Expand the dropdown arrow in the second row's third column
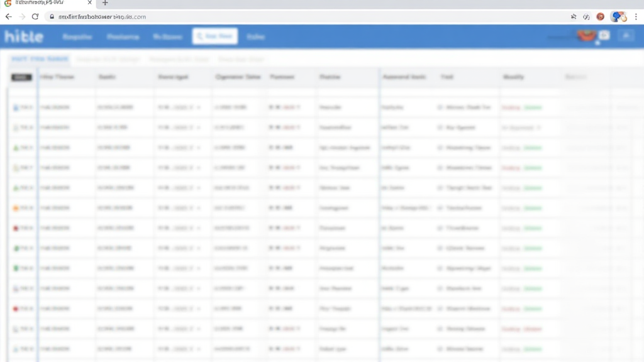Viewport: 644px width, 362px height. [x=199, y=128]
